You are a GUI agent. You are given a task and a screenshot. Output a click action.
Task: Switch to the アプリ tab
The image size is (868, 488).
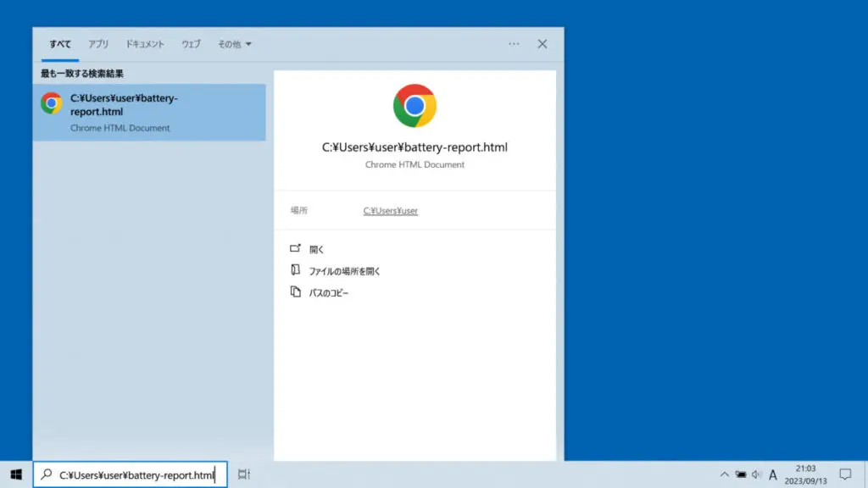click(98, 44)
